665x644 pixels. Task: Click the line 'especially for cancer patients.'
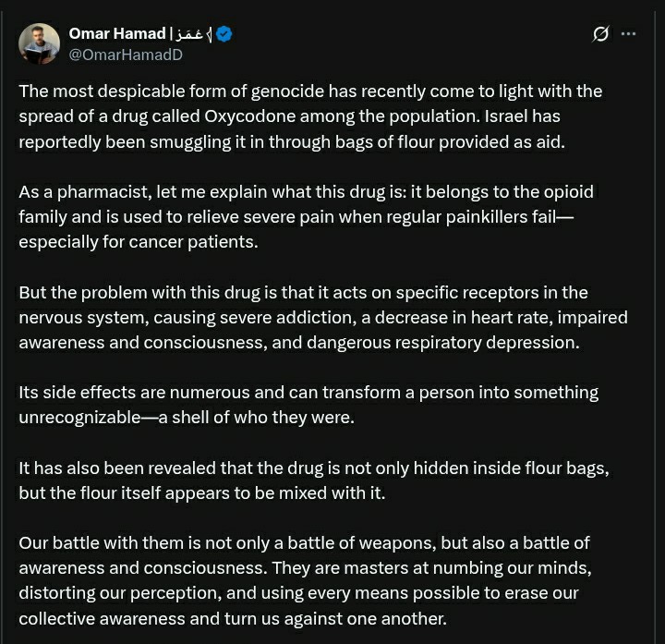point(139,242)
